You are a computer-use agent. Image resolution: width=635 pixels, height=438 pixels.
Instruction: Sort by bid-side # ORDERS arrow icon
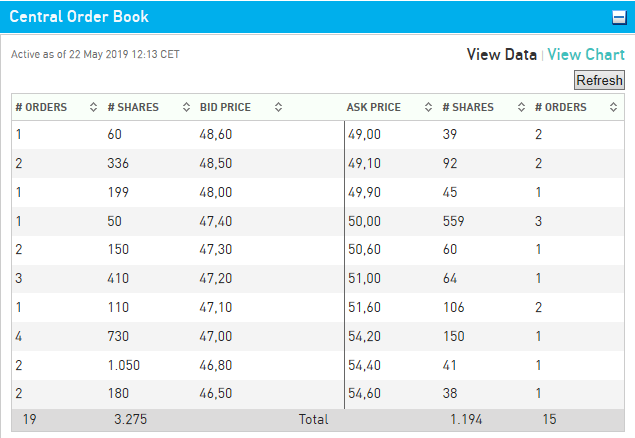pyautogui.click(x=93, y=107)
